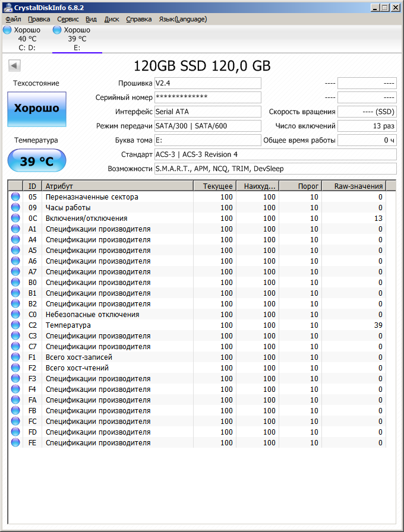The image size is (404, 532).
Task: Open the Справка menu
Action: (x=139, y=19)
